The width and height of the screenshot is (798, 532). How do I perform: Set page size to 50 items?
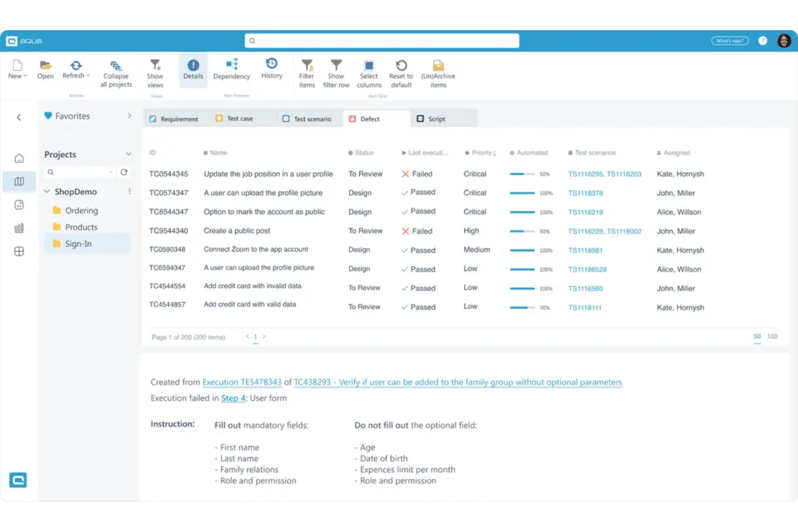pos(757,336)
